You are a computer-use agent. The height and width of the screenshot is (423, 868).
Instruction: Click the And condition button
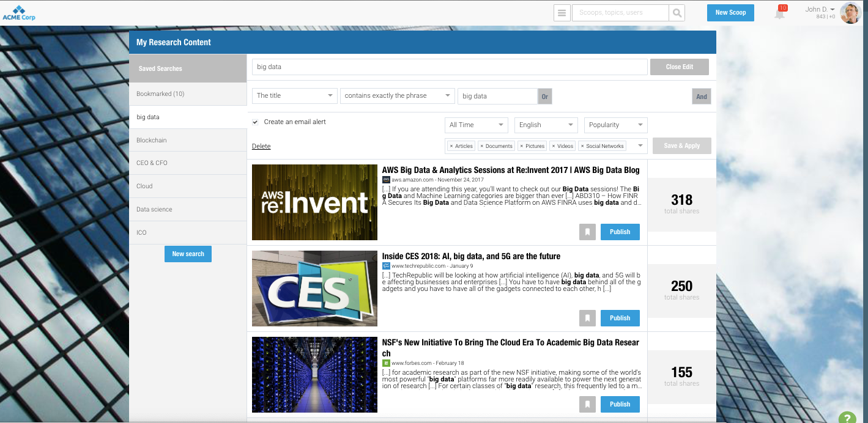tap(702, 97)
